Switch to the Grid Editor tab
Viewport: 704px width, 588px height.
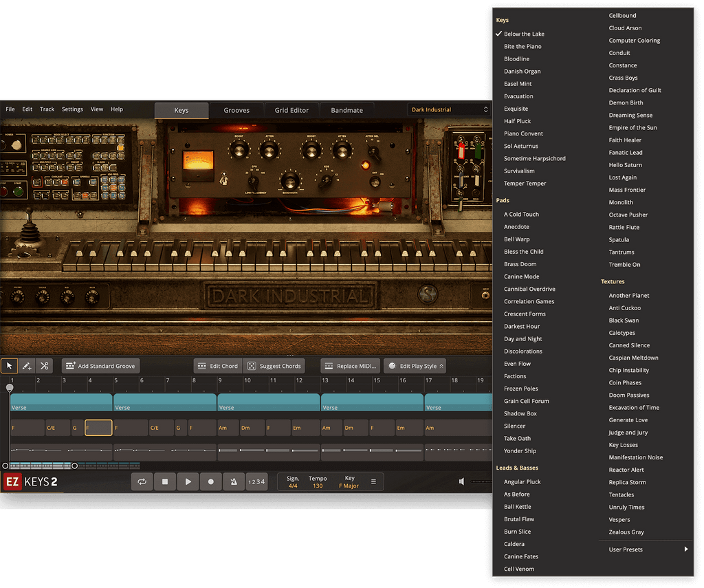(291, 111)
